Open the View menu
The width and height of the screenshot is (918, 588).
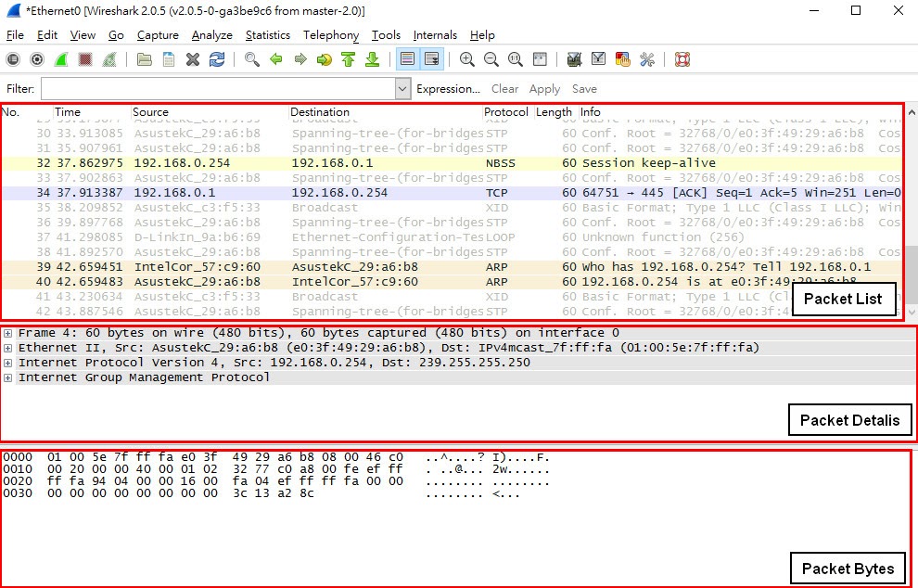[x=83, y=35]
